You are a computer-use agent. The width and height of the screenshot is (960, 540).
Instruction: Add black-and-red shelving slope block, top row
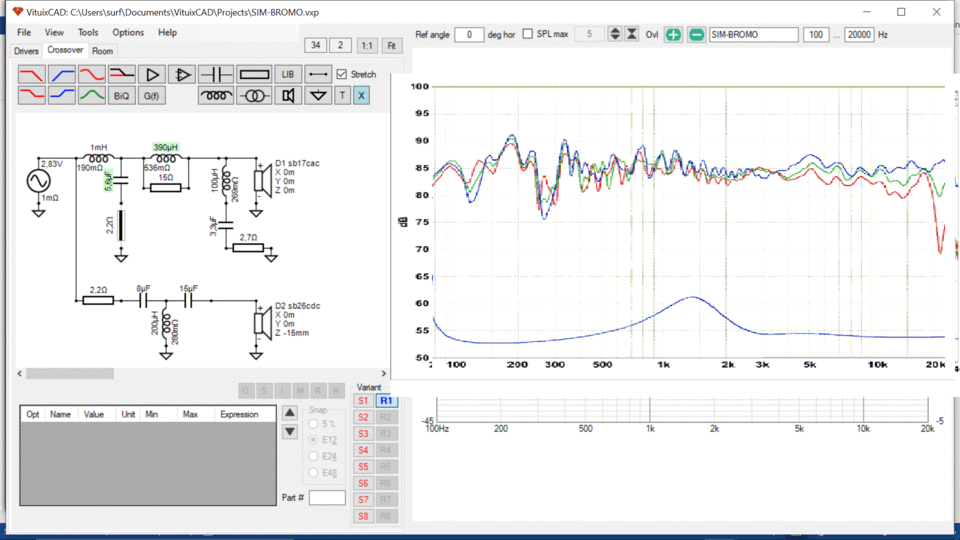[121, 75]
